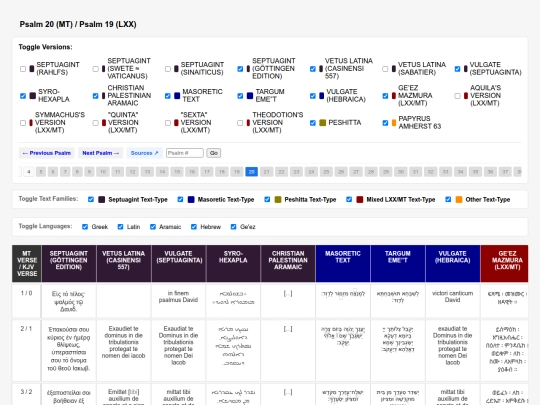This screenshot has width=540, height=405.
Task: Uncheck the Syro-Hexapla version checkbox
Action: 23,96
